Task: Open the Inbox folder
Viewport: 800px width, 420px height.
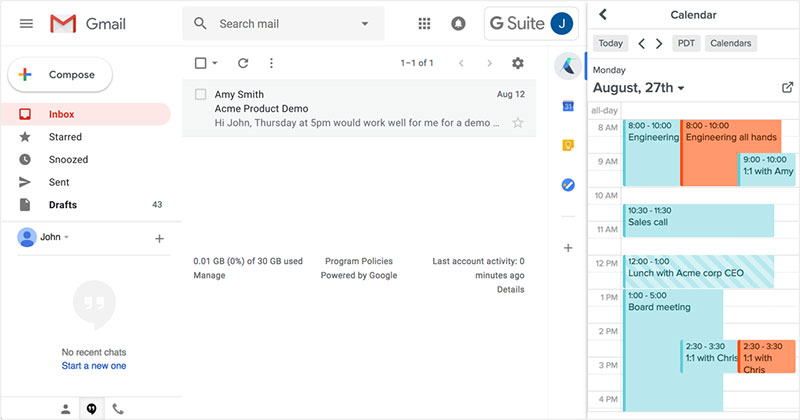Action: 86,114
